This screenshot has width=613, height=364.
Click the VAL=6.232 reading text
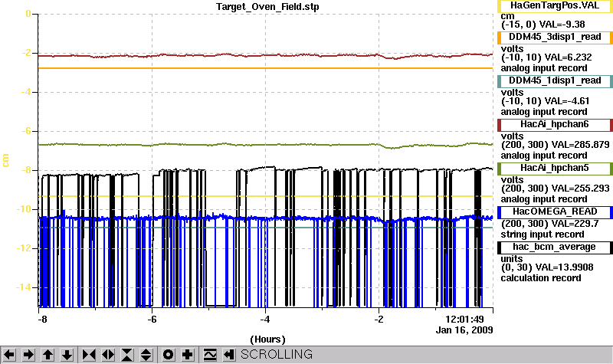coord(568,57)
